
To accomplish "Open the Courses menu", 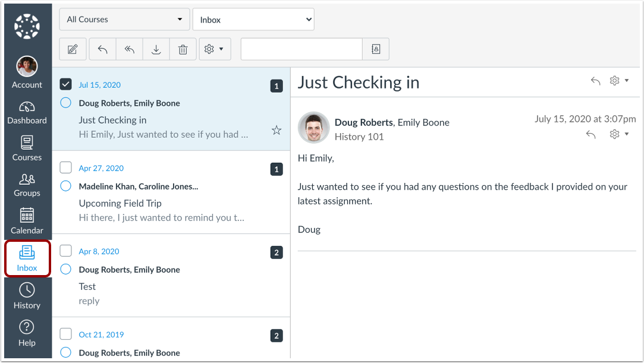I will tap(27, 149).
